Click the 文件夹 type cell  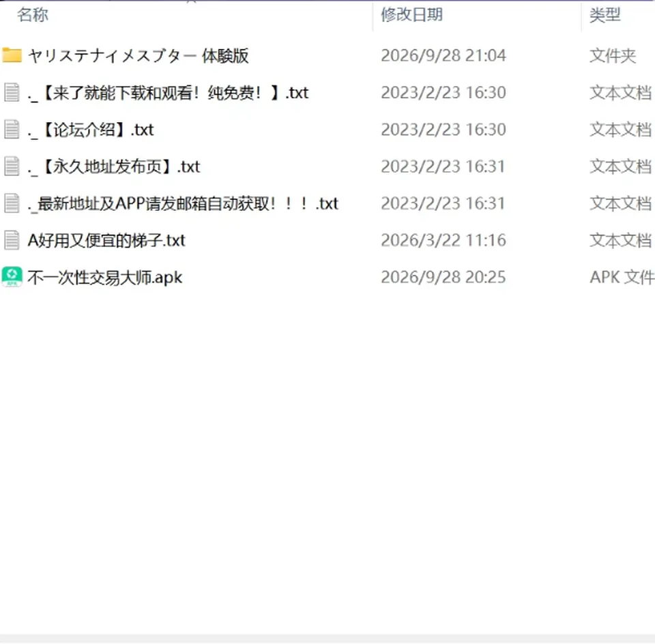pyautogui.click(x=613, y=55)
